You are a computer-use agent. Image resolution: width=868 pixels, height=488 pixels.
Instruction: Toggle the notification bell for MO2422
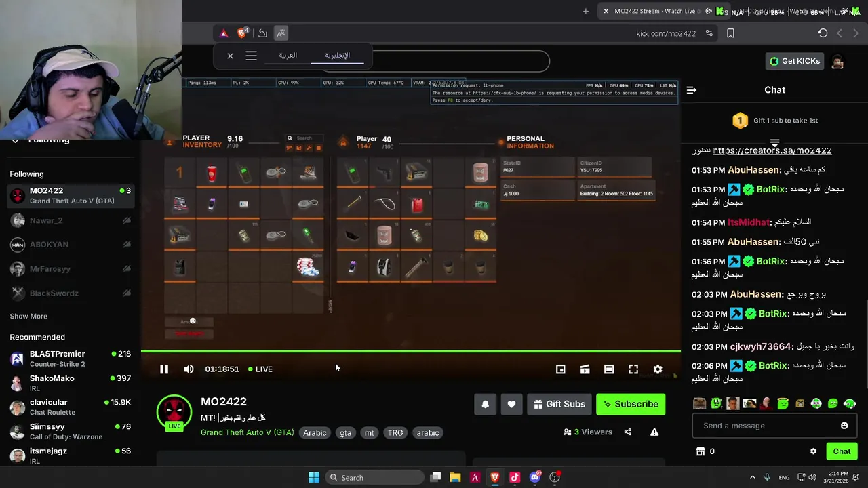pyautogui.click(x=486, y=404)
